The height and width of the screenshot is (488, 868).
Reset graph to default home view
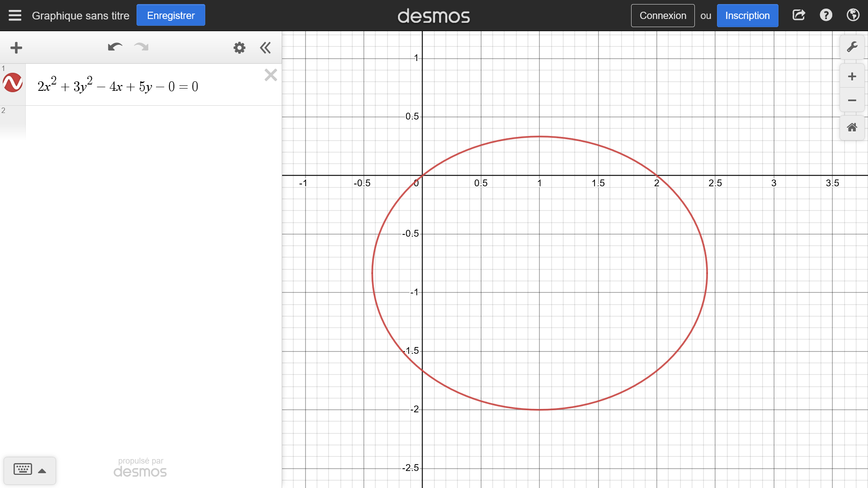(x=852, y=127)
